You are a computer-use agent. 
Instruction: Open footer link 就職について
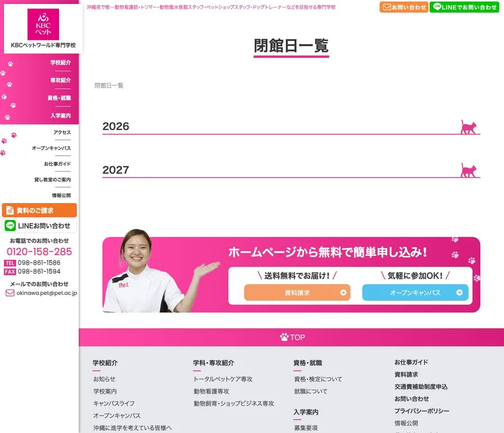(x=310, y=391)
